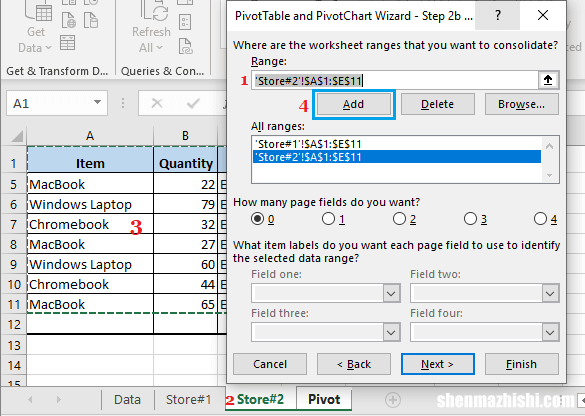The width and height of the screenshot is (585, 416).
Task: Switch to the Store#1 sheet tab
Action: coord(189,400)
